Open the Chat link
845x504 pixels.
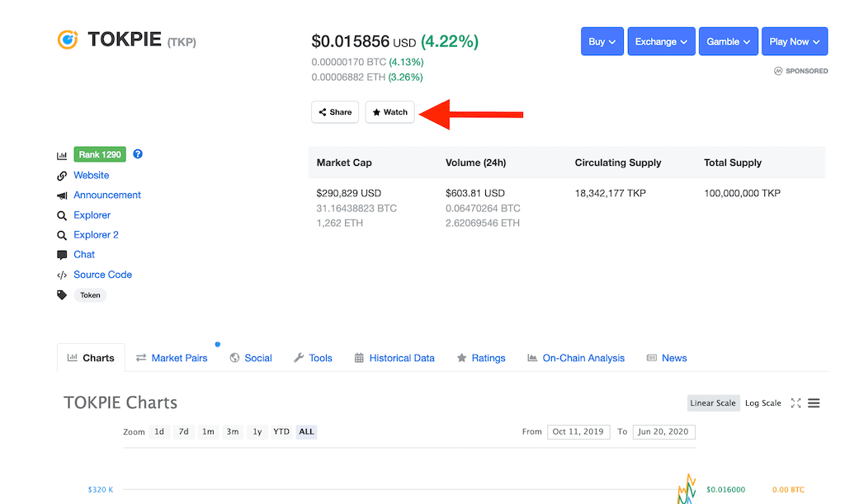point(84,255)
